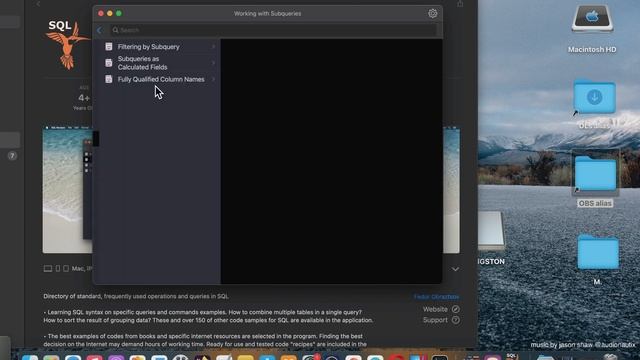Expand chevron on Subqueries as Calculated Fields row
Image resolution: width=640 pixels, height=360 pixels.
pos(213,63)
